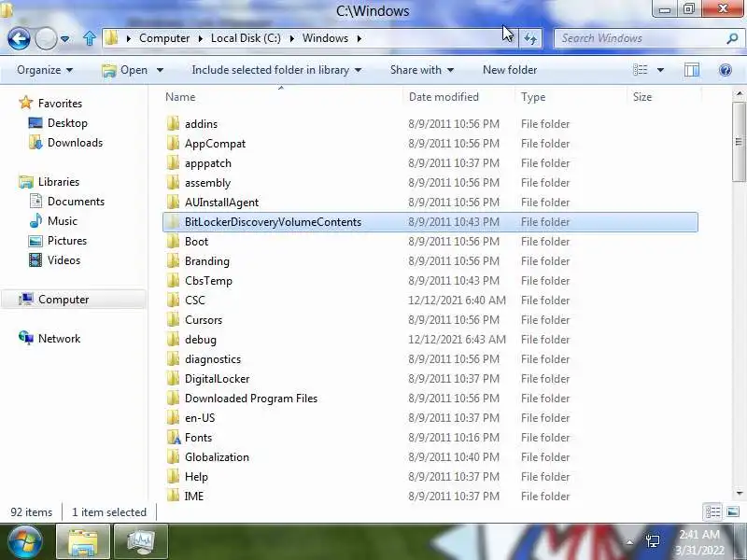Screen dimensions: 747x560
Task: Open Downloads in the Favorites list
Action: pos(65,143)
